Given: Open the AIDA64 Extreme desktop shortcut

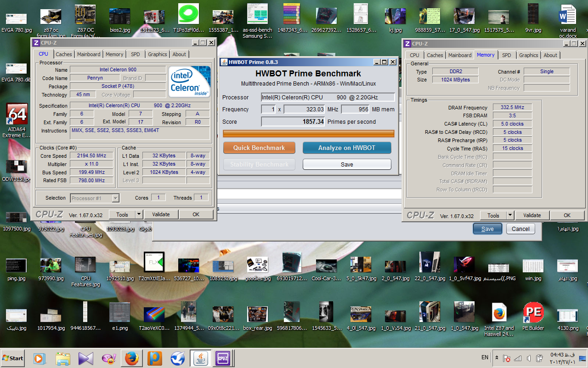Looking at the screenshot, I should [x=17, y=121].
